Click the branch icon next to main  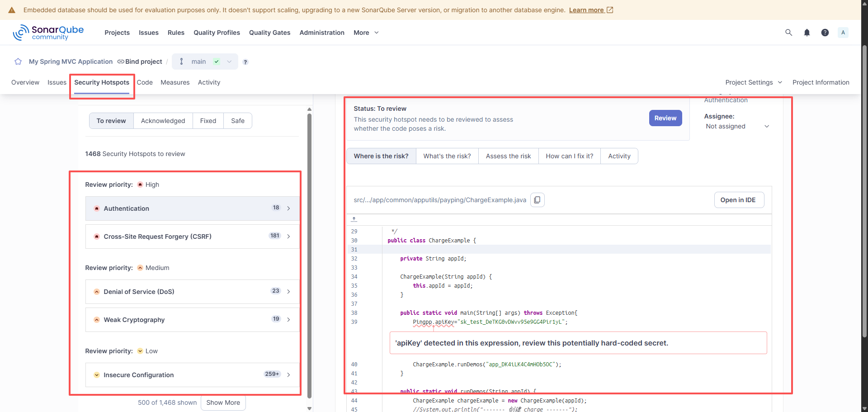tap(181, 62)
